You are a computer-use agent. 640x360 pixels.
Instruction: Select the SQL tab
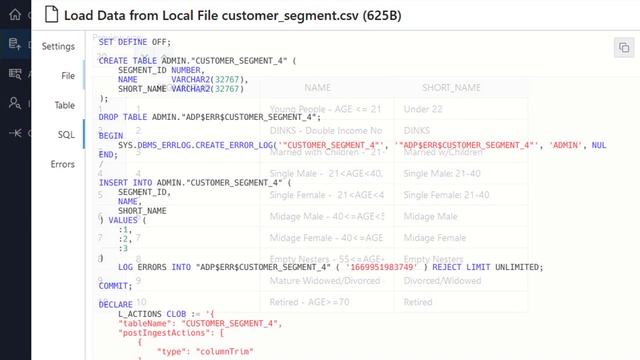coord(66,134)
